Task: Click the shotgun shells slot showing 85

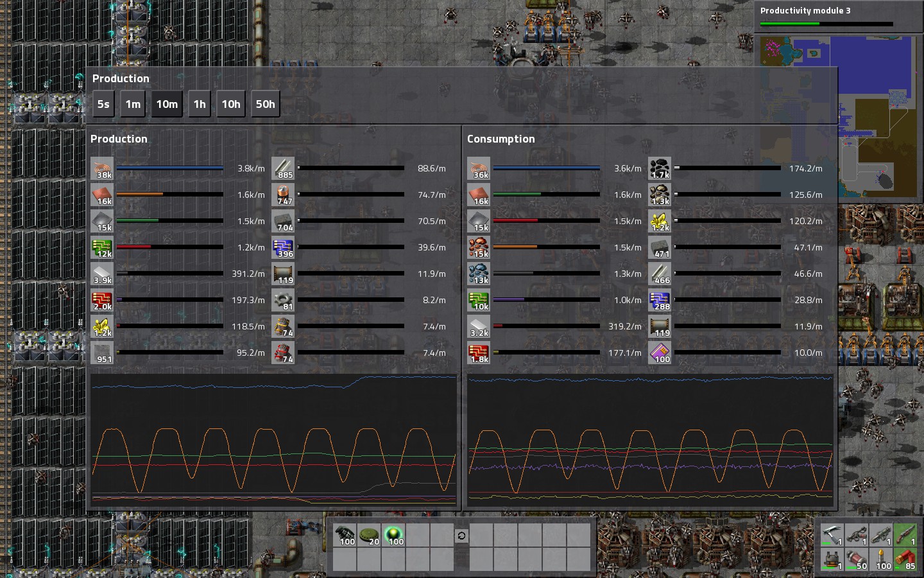Action: click(x=905, y=559)
